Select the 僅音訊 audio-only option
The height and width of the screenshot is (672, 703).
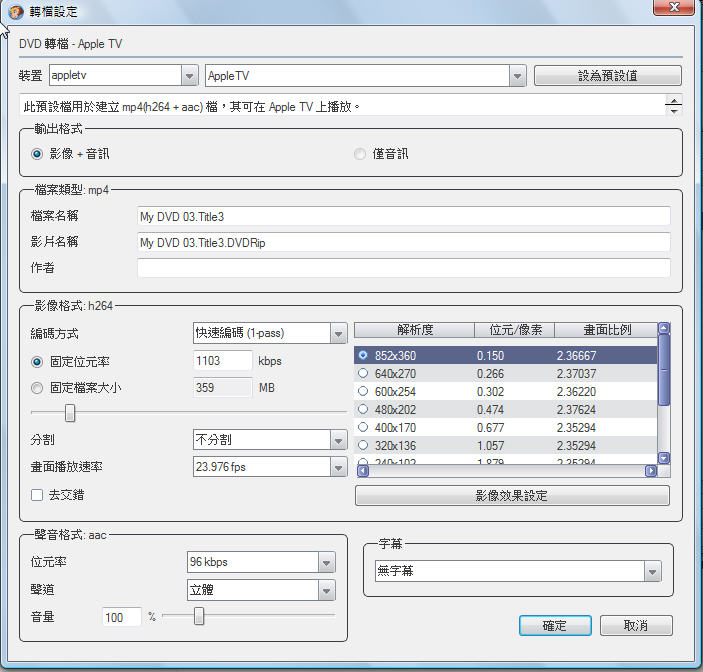[x=360, y=154]
